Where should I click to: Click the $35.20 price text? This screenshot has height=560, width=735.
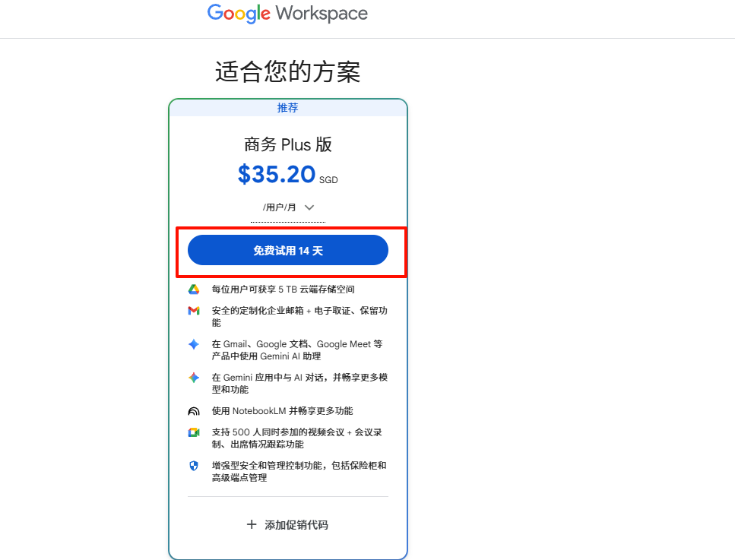click(x=277, y=174)
